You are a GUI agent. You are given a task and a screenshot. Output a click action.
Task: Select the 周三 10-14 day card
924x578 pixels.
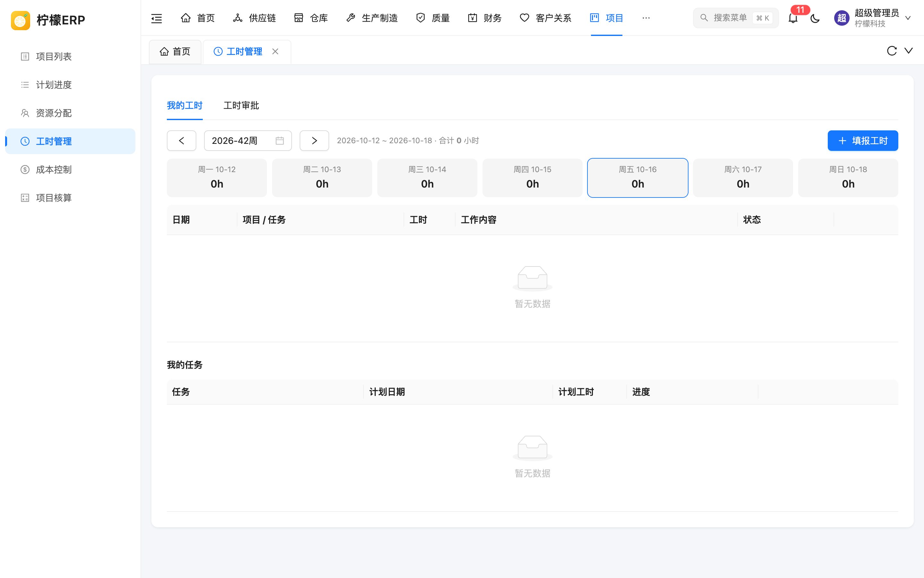[x=427, y=178]
